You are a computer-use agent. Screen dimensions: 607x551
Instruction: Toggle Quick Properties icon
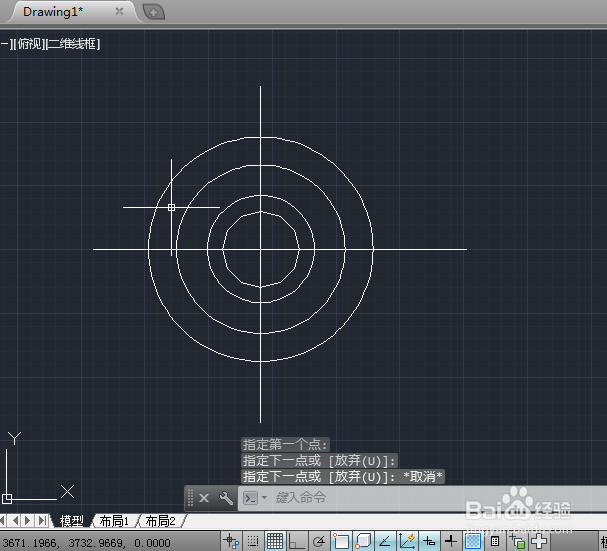(495, 541)
